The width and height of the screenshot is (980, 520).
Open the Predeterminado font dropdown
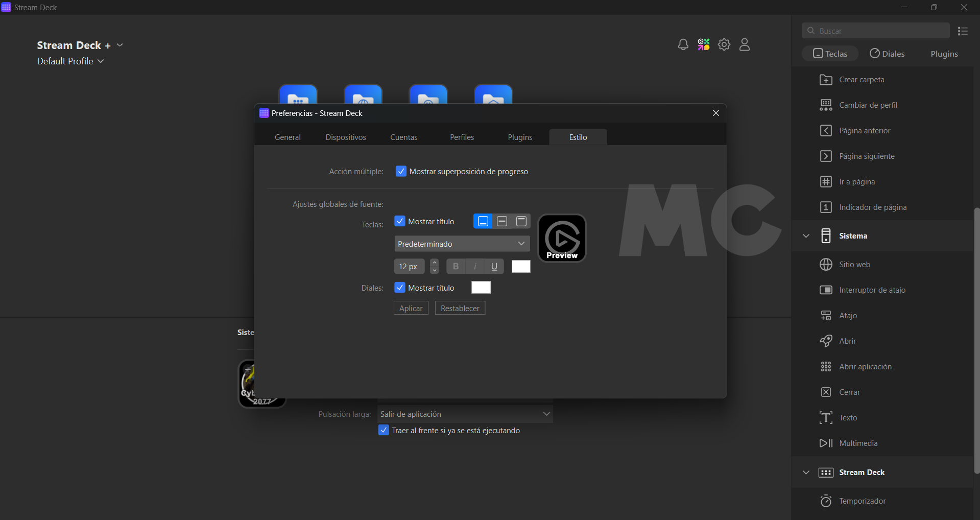click(462, 244)
